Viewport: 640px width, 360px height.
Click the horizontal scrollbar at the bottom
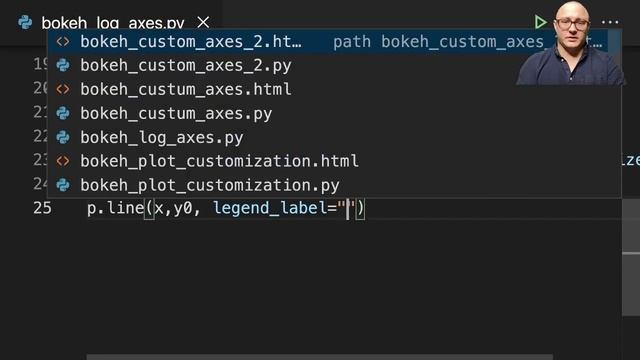[x=320, y=357]
